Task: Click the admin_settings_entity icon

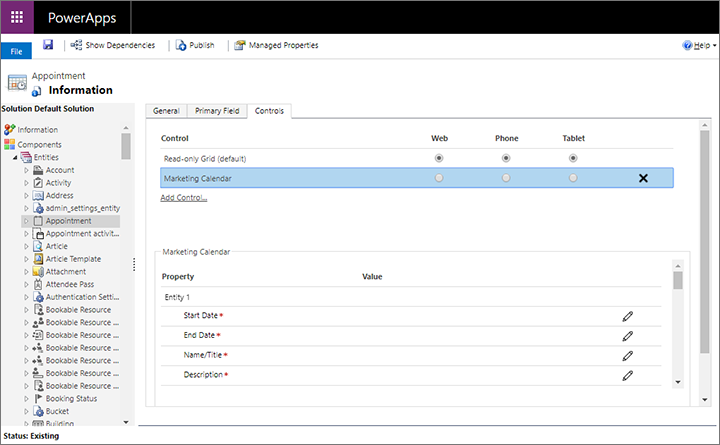Action: pyautogui.click(x=39, y=208)
